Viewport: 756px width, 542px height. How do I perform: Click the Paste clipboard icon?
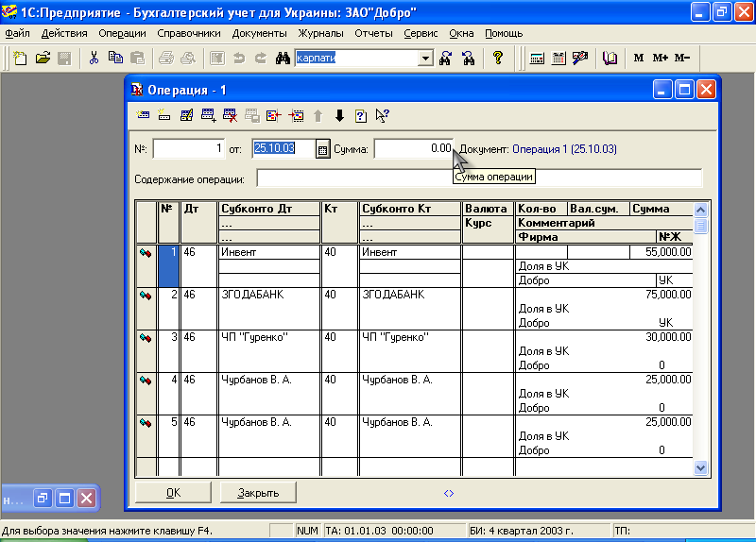137,59
